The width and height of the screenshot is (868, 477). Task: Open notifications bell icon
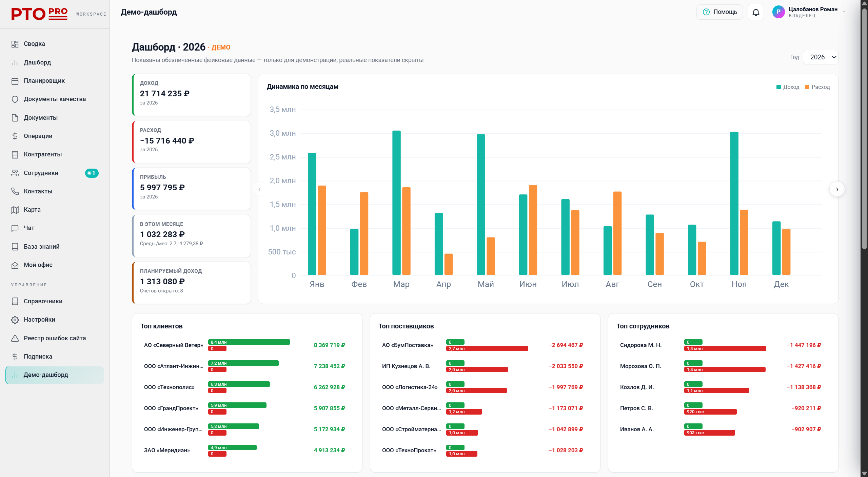click(x=756, y=12)
